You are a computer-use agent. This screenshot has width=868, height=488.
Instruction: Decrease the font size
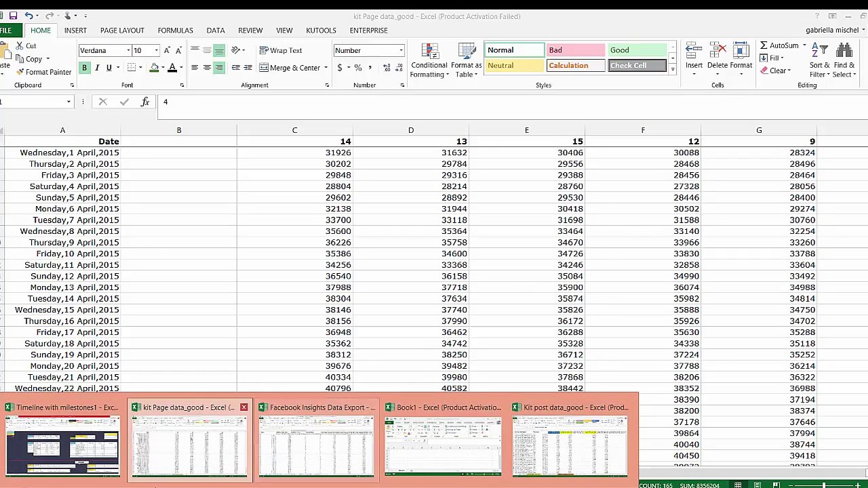pos(178,51)
